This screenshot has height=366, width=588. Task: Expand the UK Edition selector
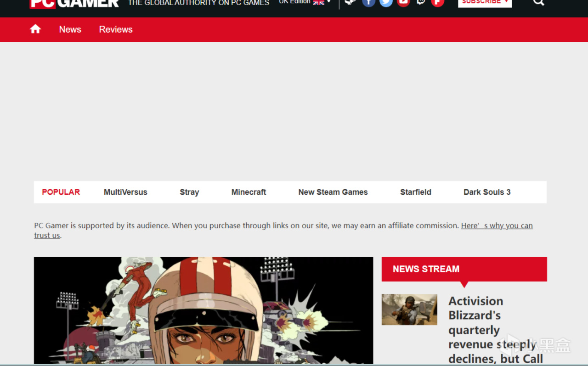pyautogui.click(x=305, y=2)
